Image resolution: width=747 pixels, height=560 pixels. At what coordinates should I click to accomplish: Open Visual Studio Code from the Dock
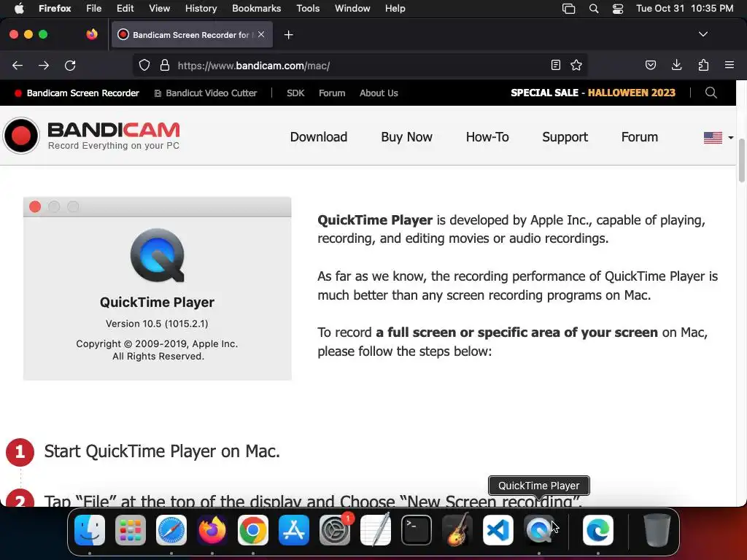(x=498, y=530)
